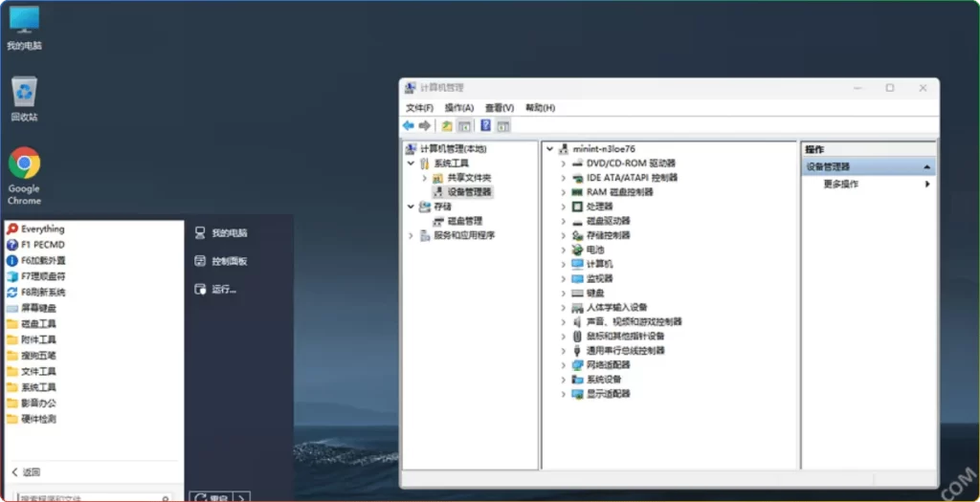This screenshot has height=502, width=980.
Task: Select the 我的电脑 desktop icon
Action: pyautogui.click(x=24, y=29)
